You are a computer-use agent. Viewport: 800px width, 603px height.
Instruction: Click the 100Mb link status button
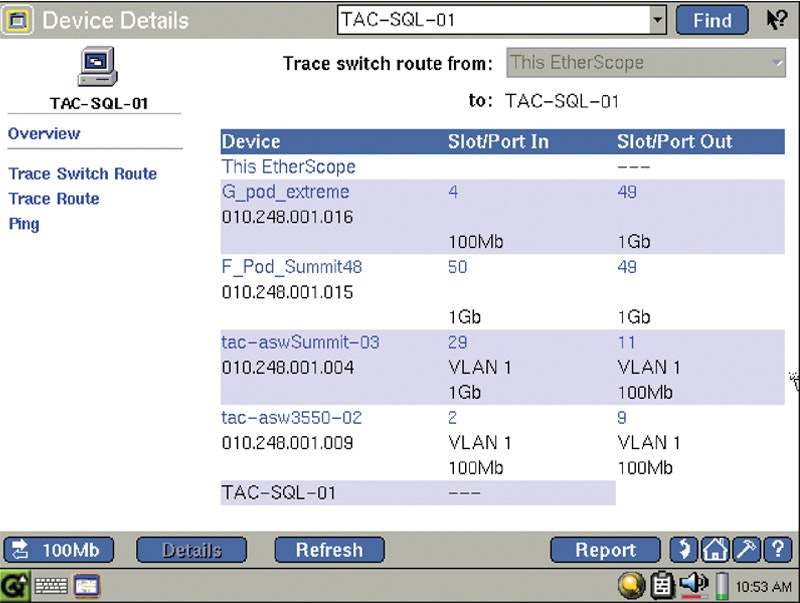pyautogui.click(x=59, y=550)
